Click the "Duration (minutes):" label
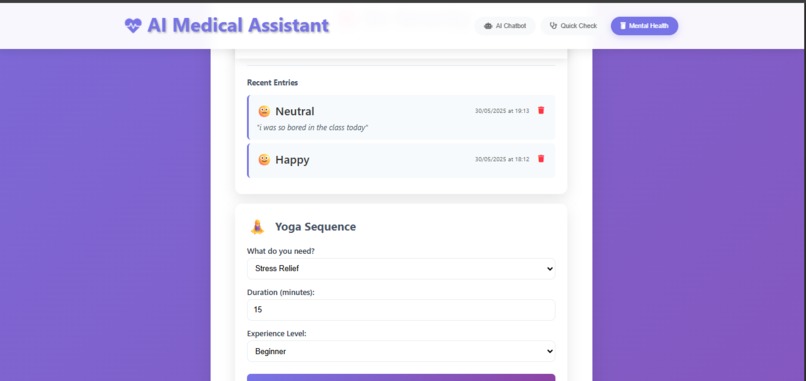The width and height of the screenshot is (806, 381). coord(281,292)
